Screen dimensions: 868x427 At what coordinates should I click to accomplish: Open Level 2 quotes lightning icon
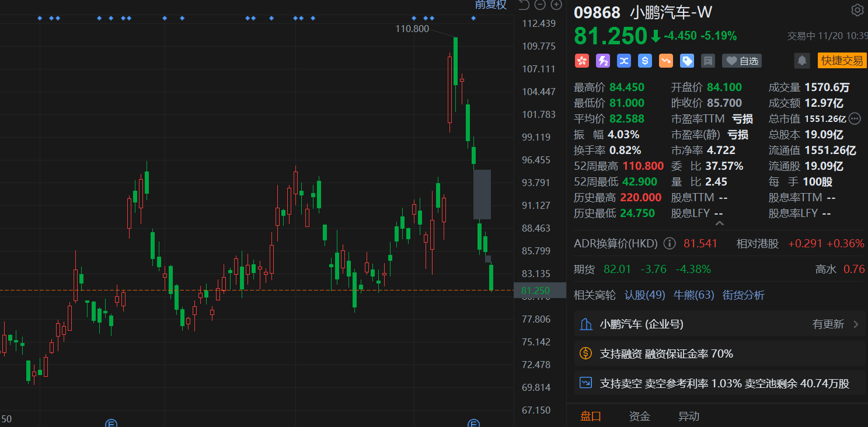point(603,61)
